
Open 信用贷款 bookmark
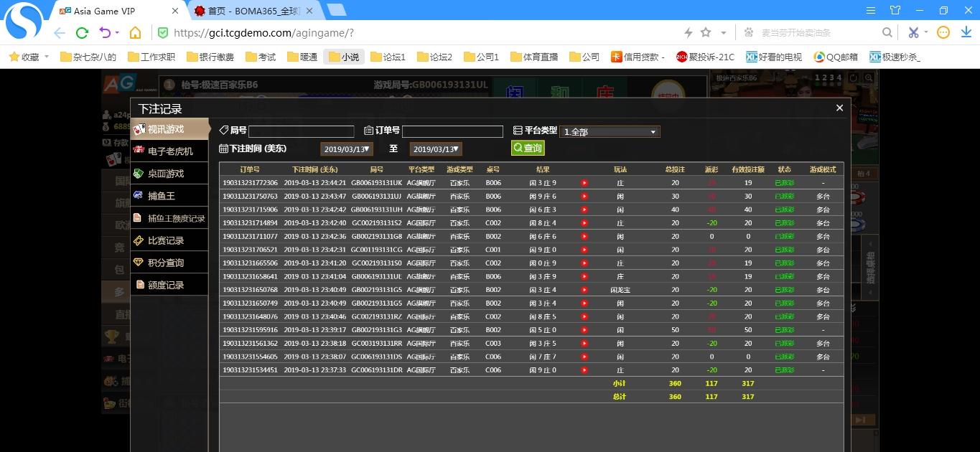(638, 57)
